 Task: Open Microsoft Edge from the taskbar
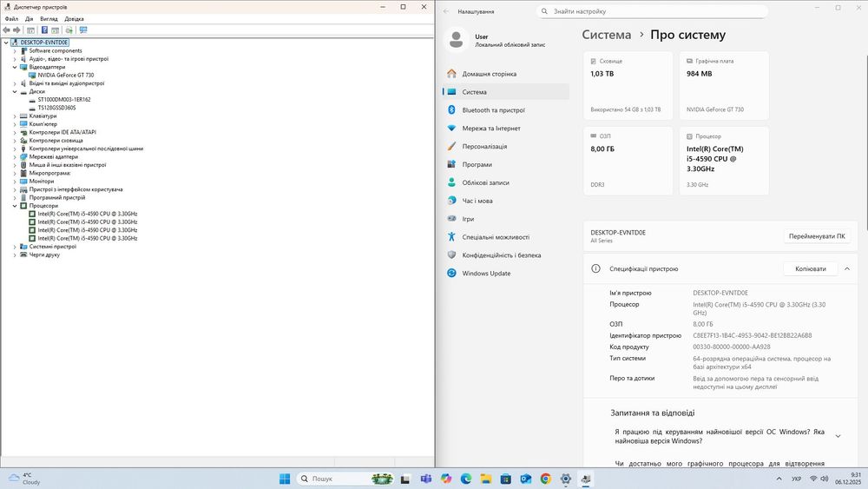pyautogui.click(x=466, y=479)
